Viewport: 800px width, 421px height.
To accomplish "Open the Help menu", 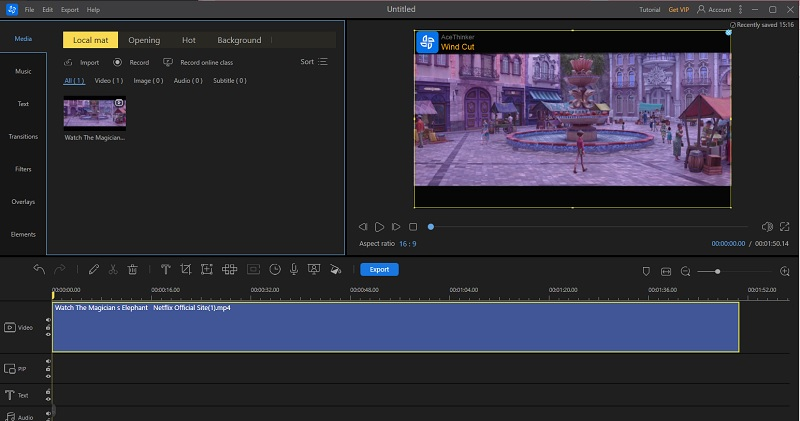I will (x=93, y=10).
